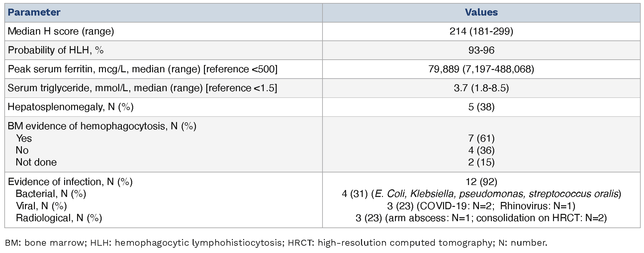This screenshot has width=644, height=253.
Task: Click the abbreviations footnote below the table
Action: point(276,243)
